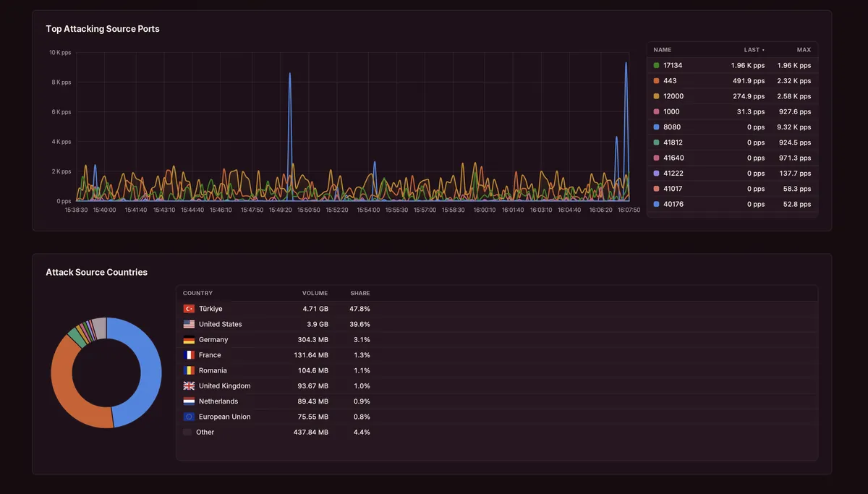Click the green Germany donut chart segment
Viewport: 868px width, 494px height.
(x=77, y=336)
